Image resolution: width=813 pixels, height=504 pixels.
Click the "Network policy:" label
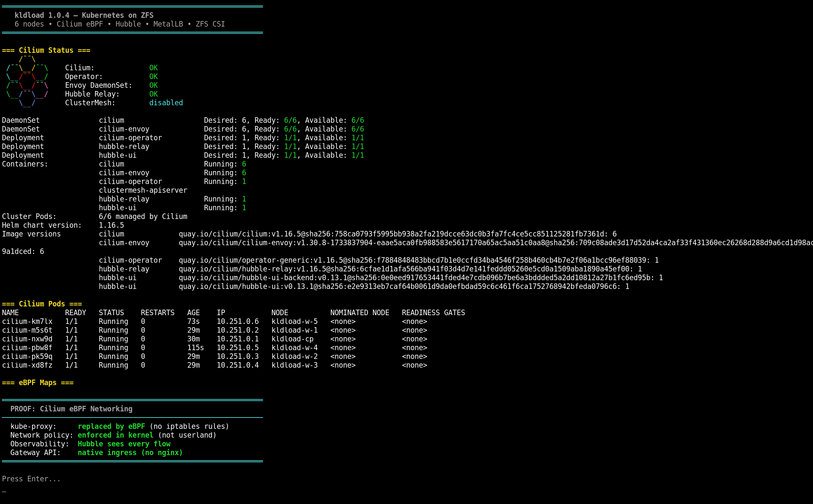pos(42,435)
